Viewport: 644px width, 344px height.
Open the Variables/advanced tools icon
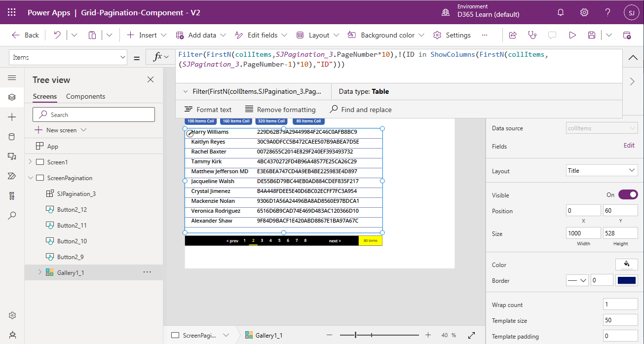[12, 196]
